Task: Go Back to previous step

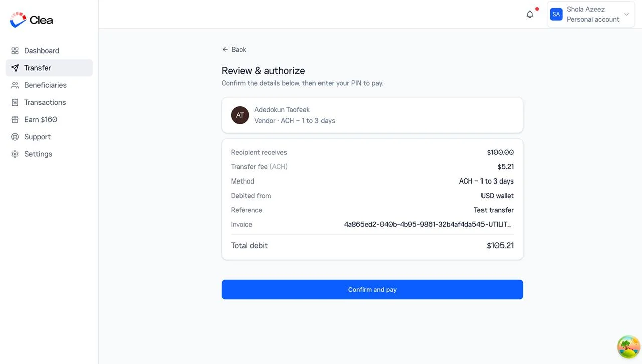Action: pos(234,50)
